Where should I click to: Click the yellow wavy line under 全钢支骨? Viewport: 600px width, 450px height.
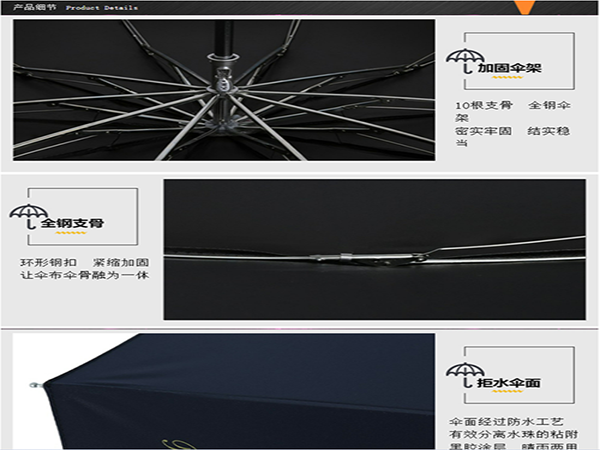[72, 234]
